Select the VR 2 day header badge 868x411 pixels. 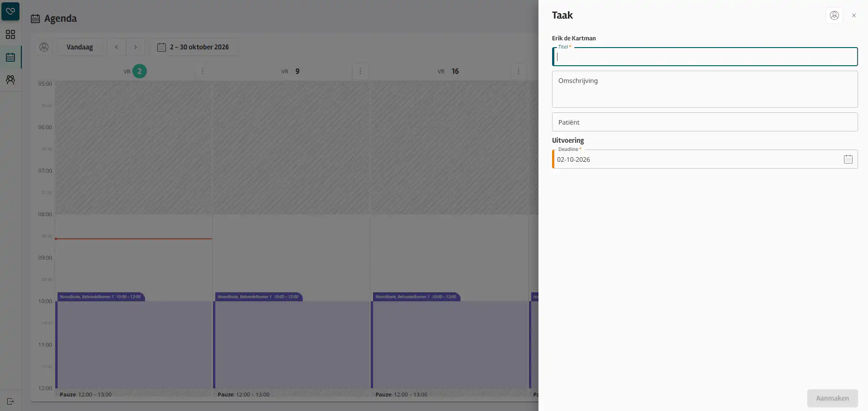[140, 71]
